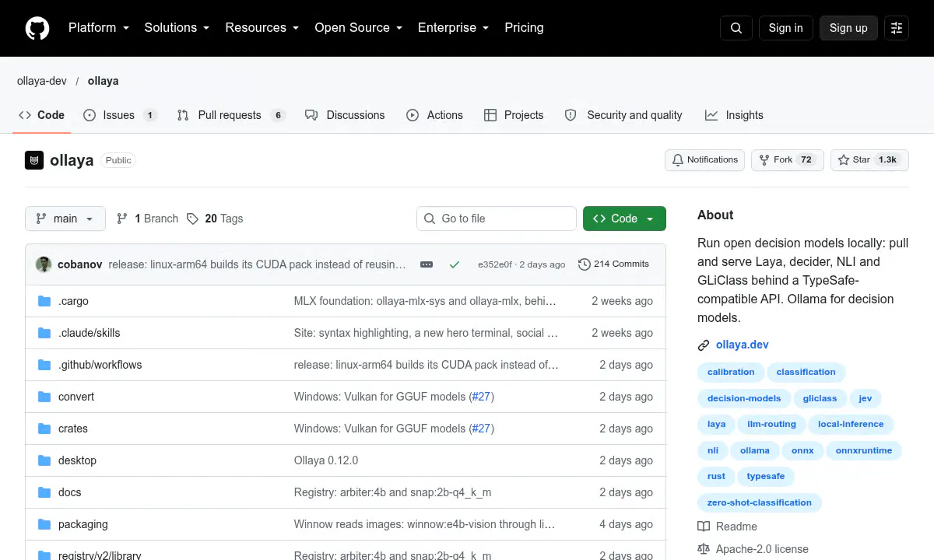This screenshot has width=934, height=560.
Task: Switch to the Issues tab
Action: (x=120, y=115)
